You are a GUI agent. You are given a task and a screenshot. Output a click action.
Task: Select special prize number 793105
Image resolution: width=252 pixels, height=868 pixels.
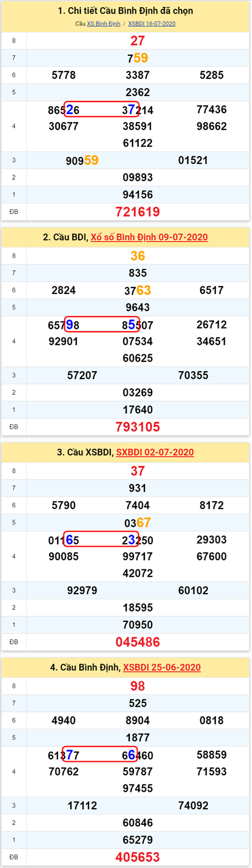[x=138, y=427]
